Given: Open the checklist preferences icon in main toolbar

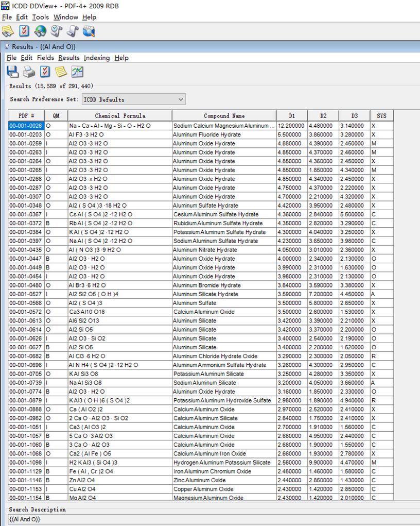Looking at the screenshot, I should pos(24,31).
